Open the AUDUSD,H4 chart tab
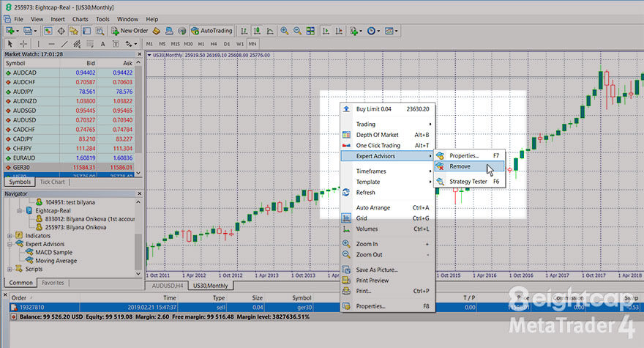644x348 pixels. [x=167, y=286]
